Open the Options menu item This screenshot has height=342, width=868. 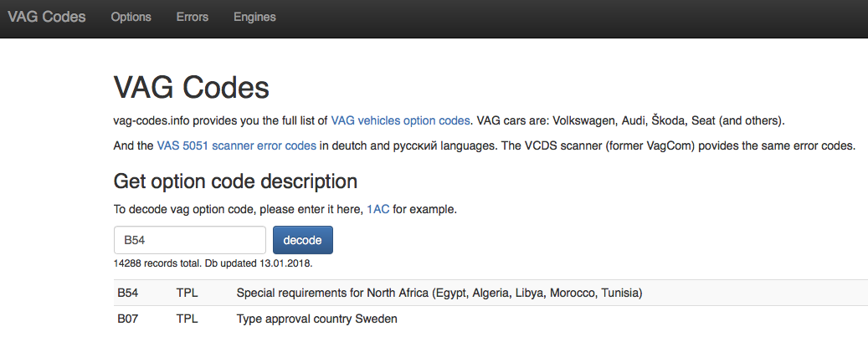(131, 17)
